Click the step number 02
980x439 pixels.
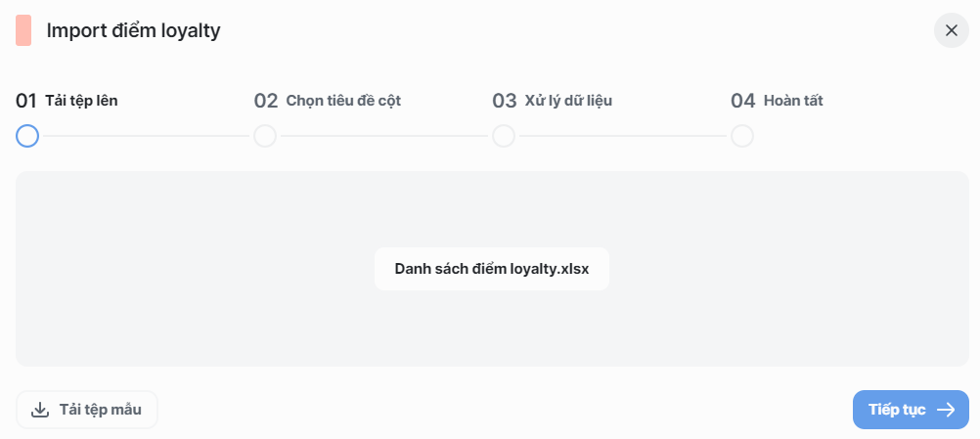pyautogui.click(x=266, y=100)
